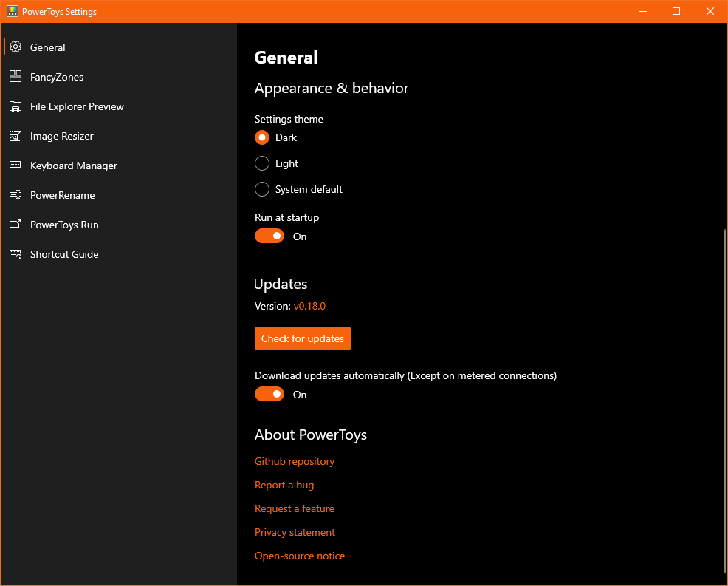This screenshot has height=586, width=728.
Task: Open File Explorer Preview settings
Action: pyautogui.click(x=118, y=106)
